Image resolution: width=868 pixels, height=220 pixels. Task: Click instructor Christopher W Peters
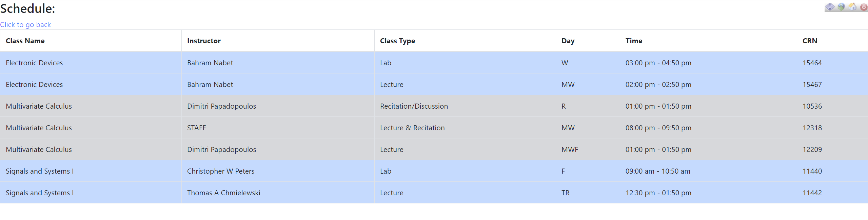point(220,171)
